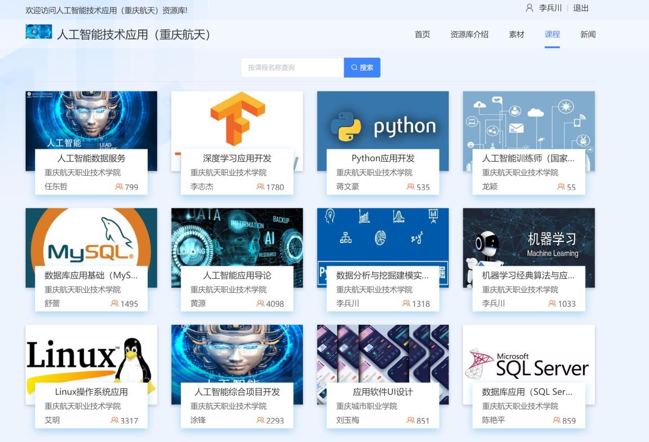Go to the 新闻 news tab

click(x=588, y=34)
